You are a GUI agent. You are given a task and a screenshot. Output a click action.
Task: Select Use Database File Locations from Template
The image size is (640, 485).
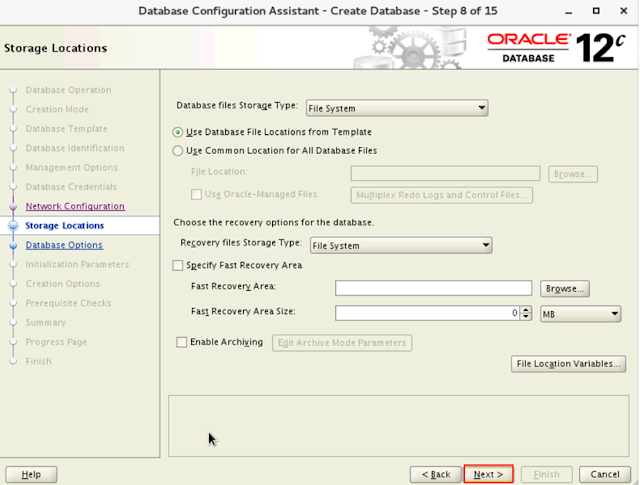[178, 132]
